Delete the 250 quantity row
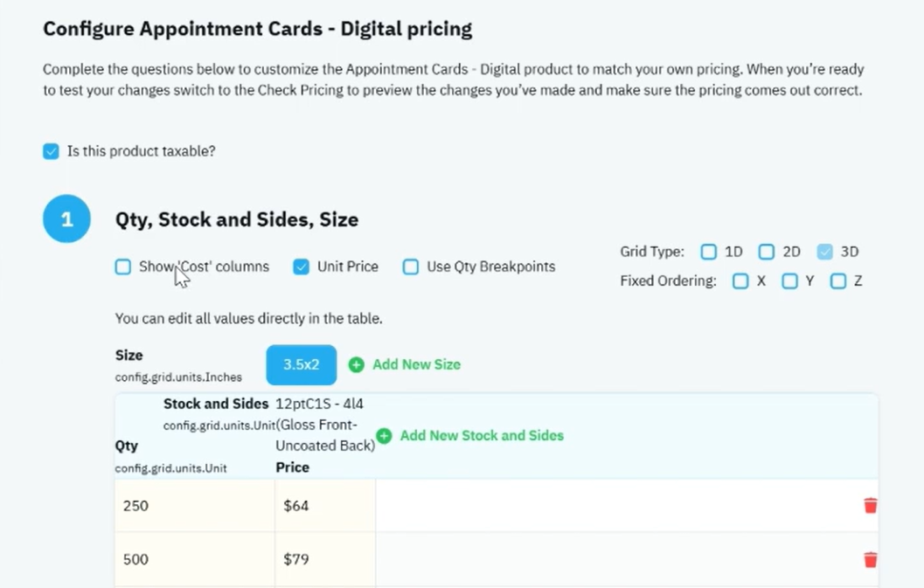Image resolution: width=924 pixels, height=588 pixels. (x=871, y=506)
